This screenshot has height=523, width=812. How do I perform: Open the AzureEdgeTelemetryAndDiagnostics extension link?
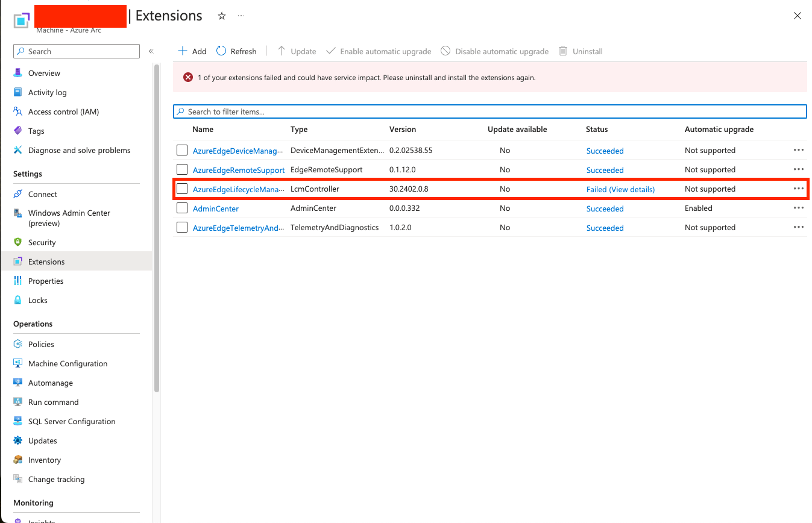(238, 228)
